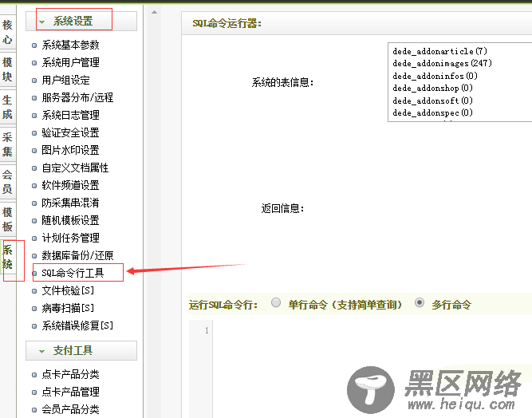Screen dimensions: 532x418
Task: Select 多行命令 radio button
Action: pos(420,302)
